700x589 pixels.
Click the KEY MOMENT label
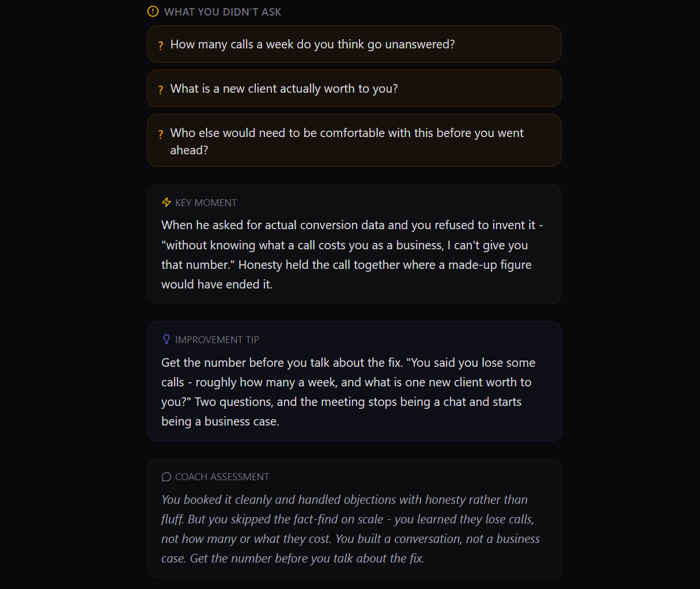point(206,203)
